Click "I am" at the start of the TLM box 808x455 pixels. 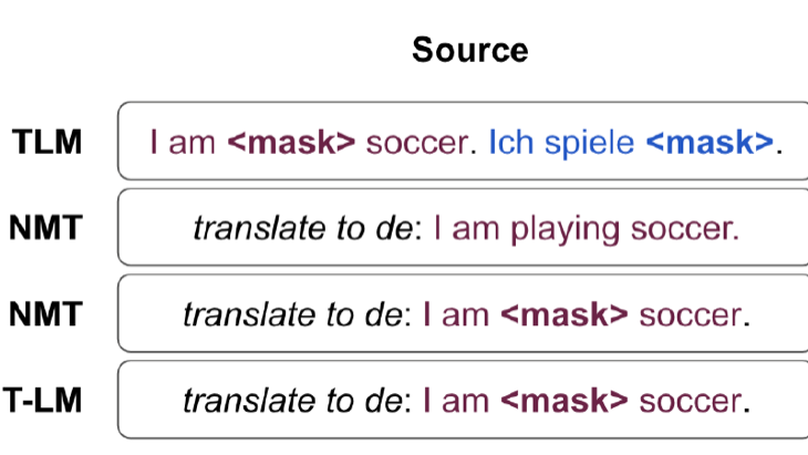(183, 143)
